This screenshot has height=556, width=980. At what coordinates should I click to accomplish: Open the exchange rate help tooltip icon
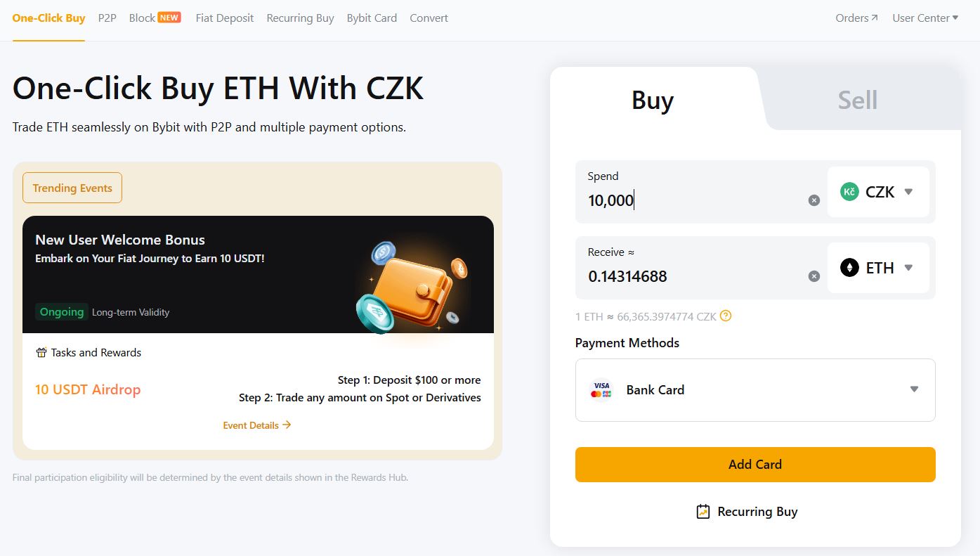click(x=726, y=316)
